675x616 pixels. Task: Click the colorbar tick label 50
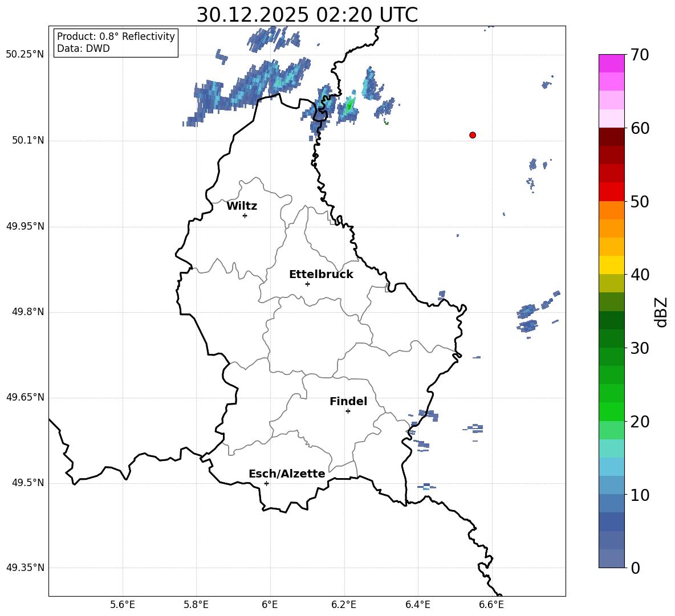coord(640,201)
